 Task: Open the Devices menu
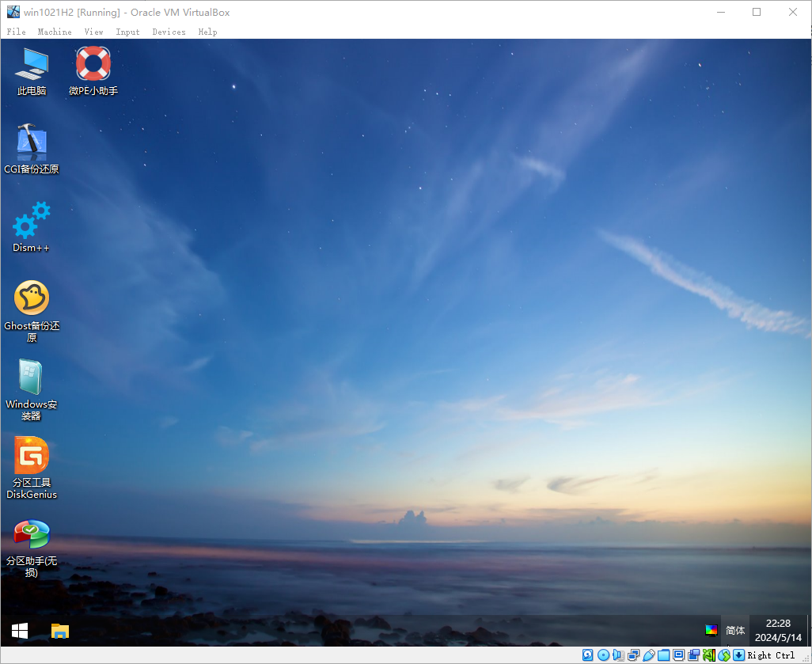pos(169,32)
